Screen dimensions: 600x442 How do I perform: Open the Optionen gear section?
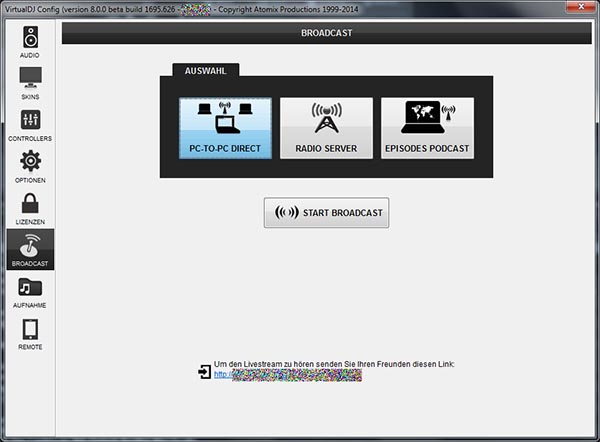pos(30,167)
